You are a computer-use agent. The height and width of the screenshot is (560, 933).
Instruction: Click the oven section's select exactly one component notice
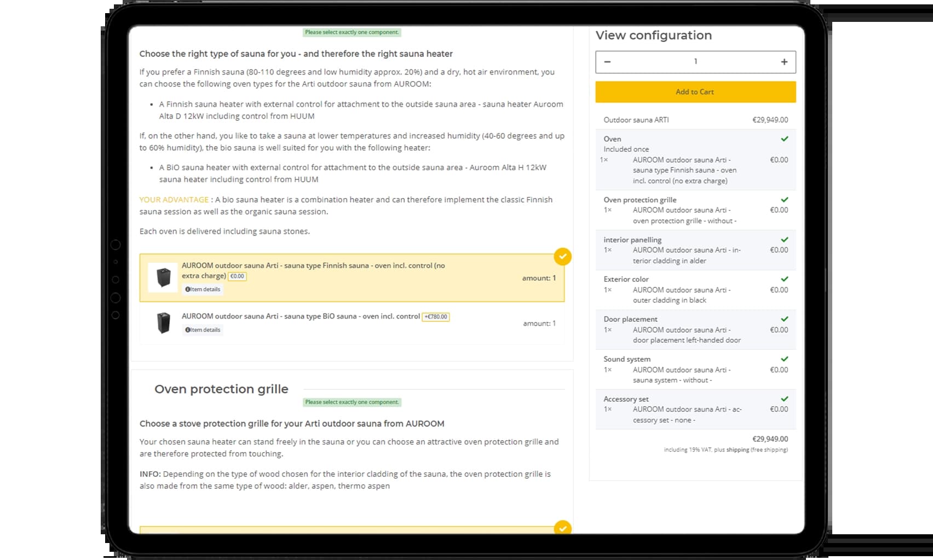352,32
